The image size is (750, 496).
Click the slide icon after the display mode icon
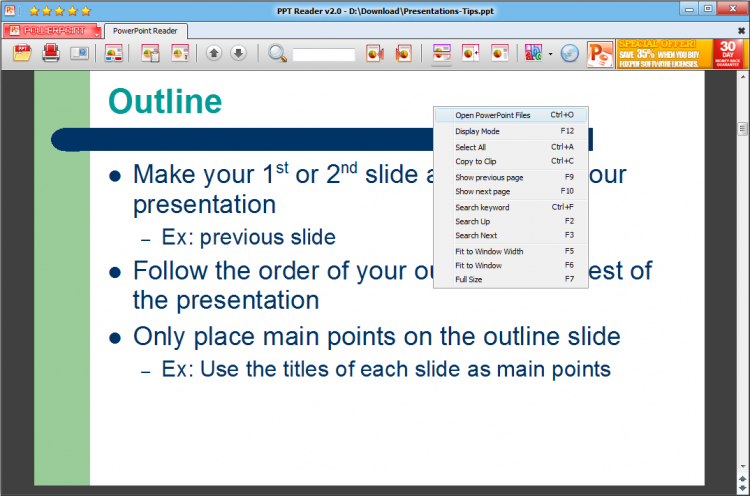click(x=113, y=53)
